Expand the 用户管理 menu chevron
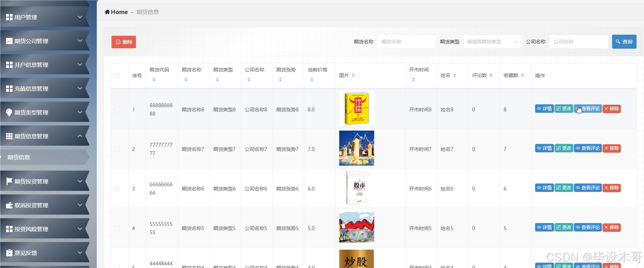644x268 pixels. (80, 17)
